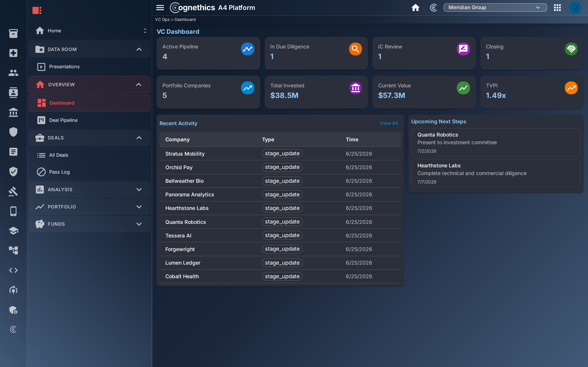This screenshot has height=367, width=588.
Task: Click the user avatar J
Action: 575,8
